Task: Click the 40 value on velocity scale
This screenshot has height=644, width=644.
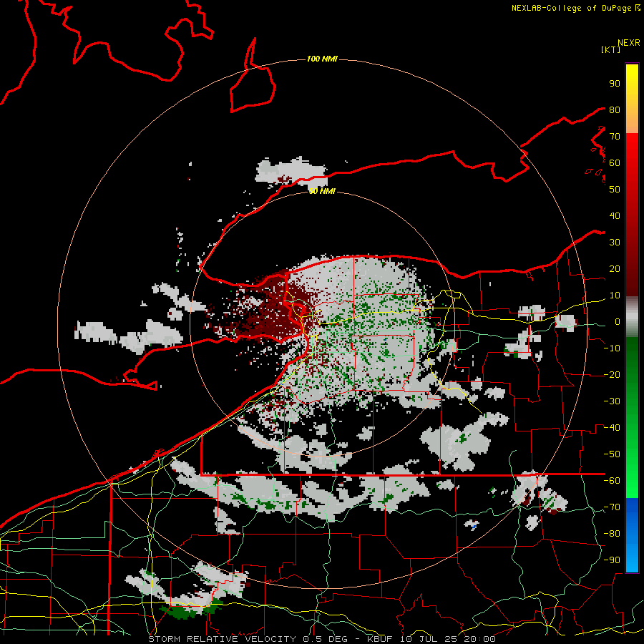Action: click(615, 215)
